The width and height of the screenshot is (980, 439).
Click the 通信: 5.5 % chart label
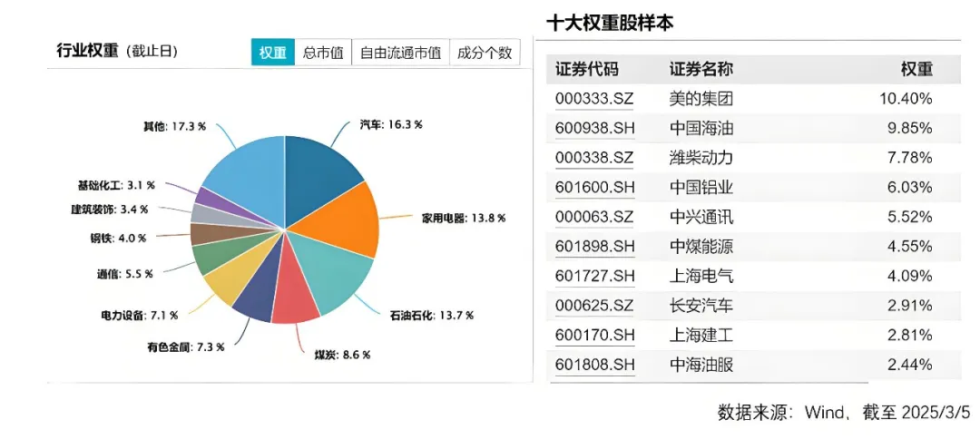(x=125, y=274)
